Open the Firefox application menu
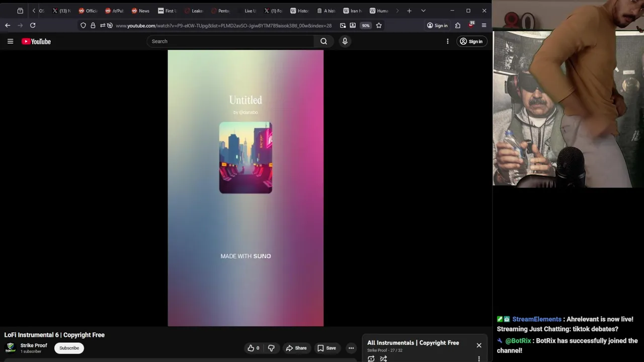This screenshot has width=644, height=362. point(484,25)
